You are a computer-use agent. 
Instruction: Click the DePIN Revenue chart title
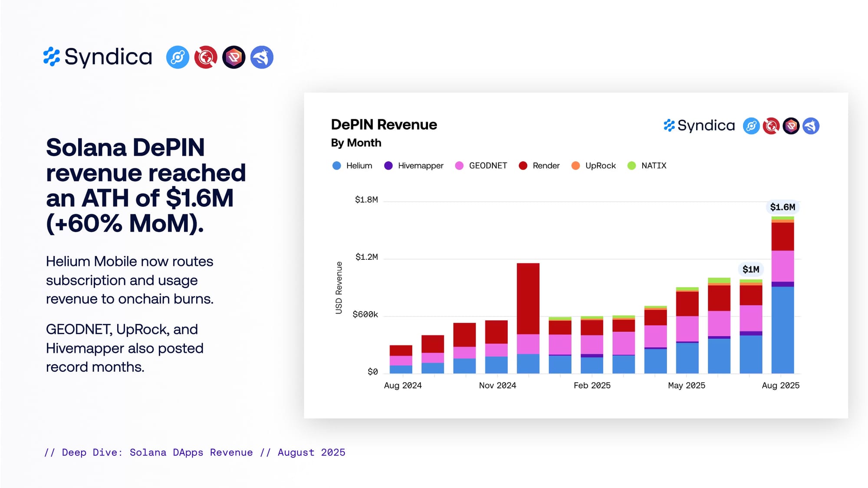click(384, 125)
